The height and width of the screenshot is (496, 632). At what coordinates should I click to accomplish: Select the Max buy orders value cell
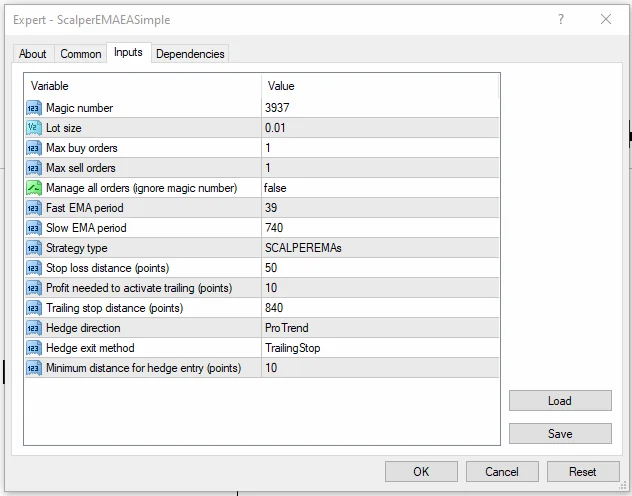(x=380, y=148)
